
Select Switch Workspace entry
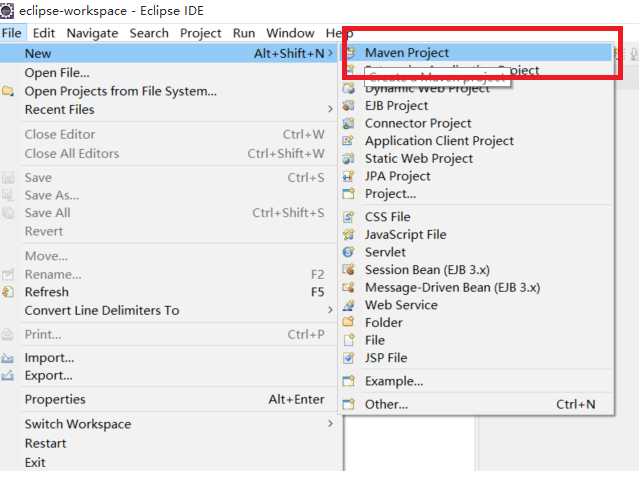point(169,424)
